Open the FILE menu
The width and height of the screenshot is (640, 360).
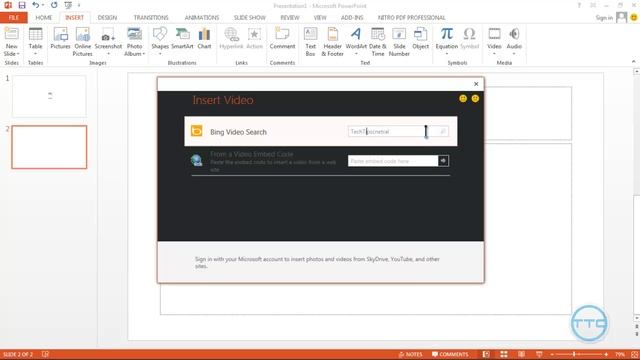pyautogui.click(x=14, y=18)
